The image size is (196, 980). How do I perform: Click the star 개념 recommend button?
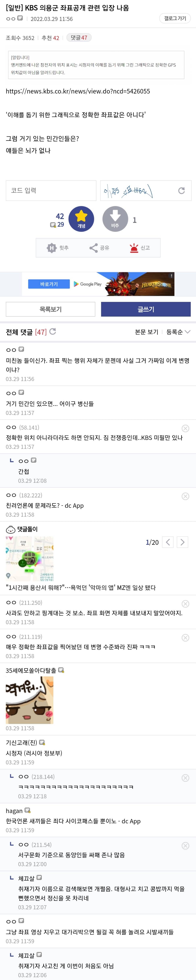(x=81, y=219)
